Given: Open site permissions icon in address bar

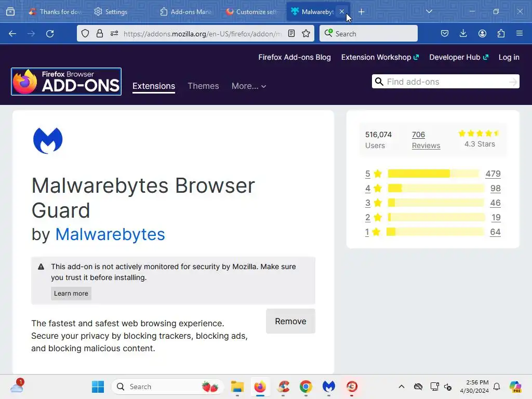Looking at the screenshot, I should click(x=114, y=33).
